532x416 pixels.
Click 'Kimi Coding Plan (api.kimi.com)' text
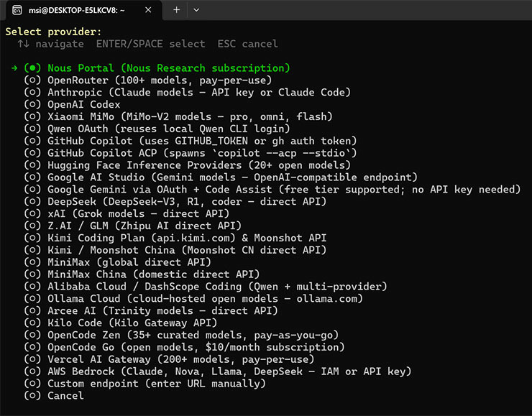[142, 238]
